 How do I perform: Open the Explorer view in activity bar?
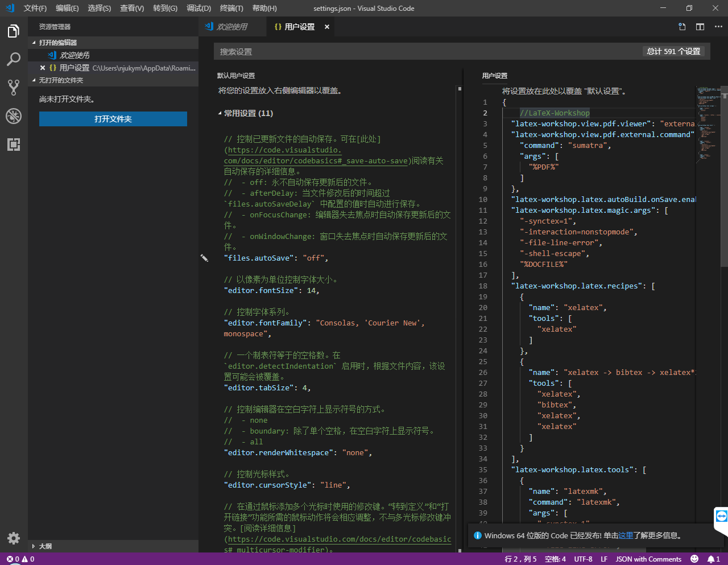14,31
